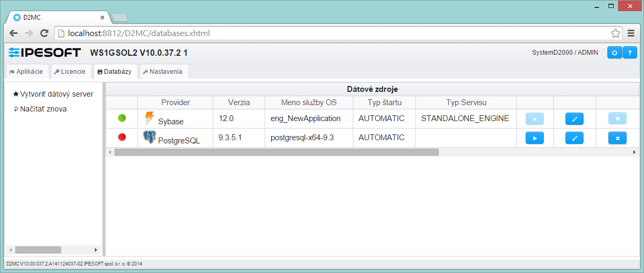This screenshot has height=273, width=644.
Task: Edit the Sybase data source
Action: tap(575, 119)
